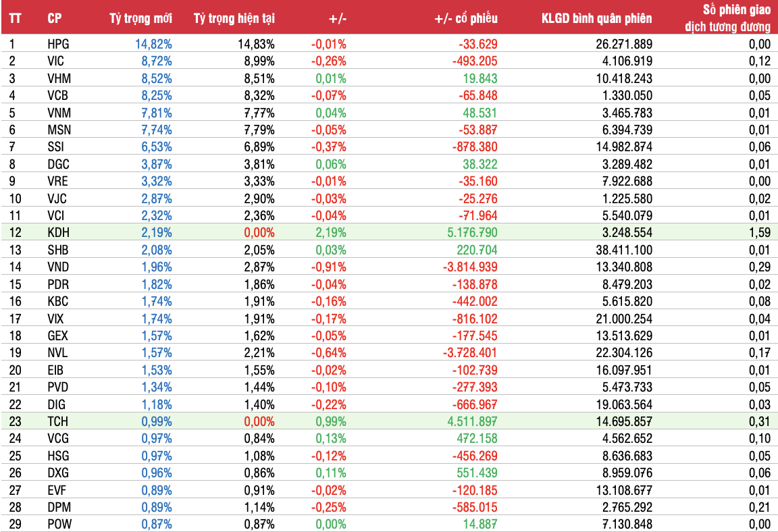Select the VRE ticker cell
The width and height of the screenshot is (778, 532).
57,181
